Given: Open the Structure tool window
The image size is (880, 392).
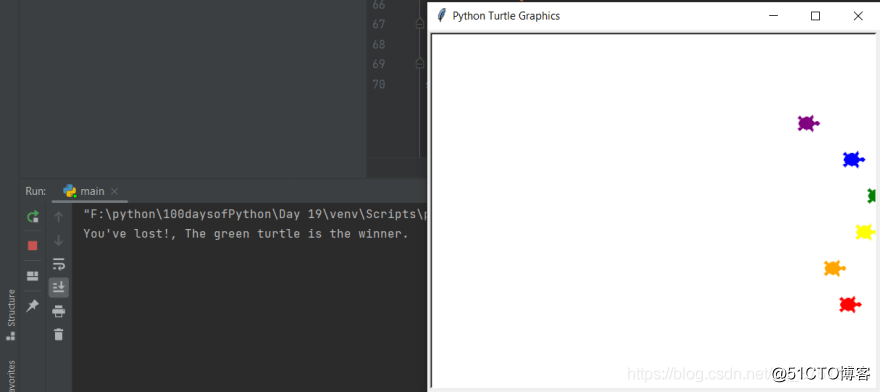Looking at the screenshot, I should click(x=10, y=314).
